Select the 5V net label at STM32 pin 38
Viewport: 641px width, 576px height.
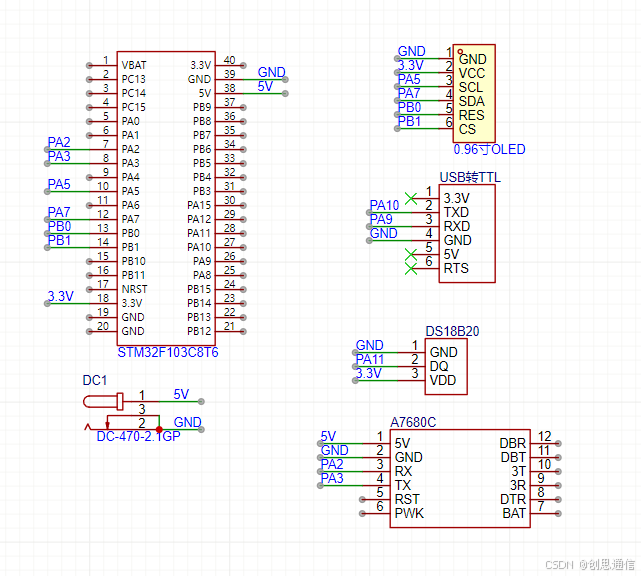[265, 86]
